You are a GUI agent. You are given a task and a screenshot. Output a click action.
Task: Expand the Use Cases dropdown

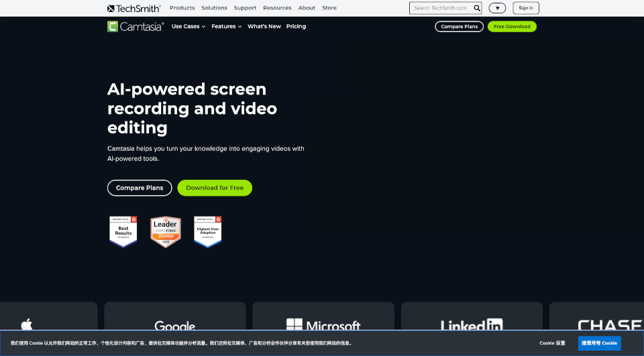(x=189, y=26)
